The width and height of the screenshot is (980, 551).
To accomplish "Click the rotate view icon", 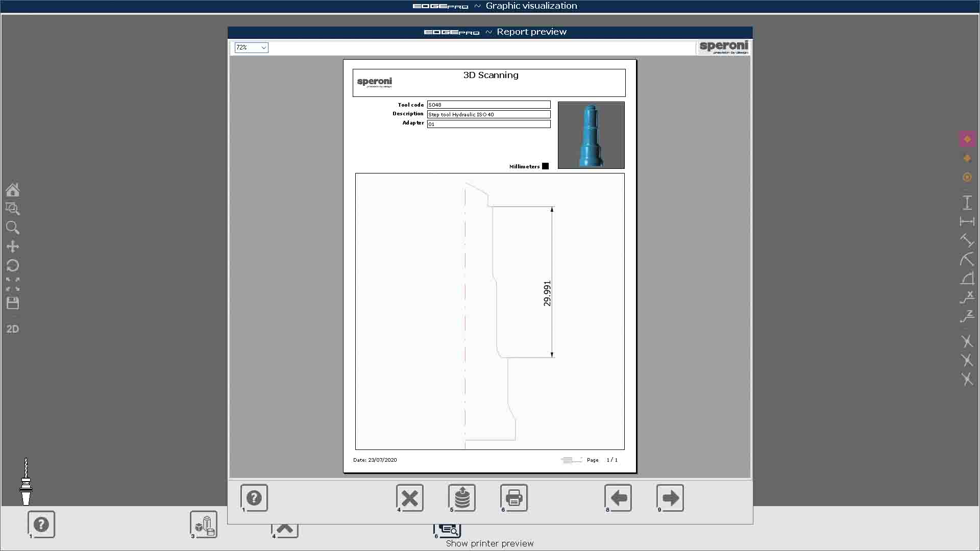I will point(13,265).
